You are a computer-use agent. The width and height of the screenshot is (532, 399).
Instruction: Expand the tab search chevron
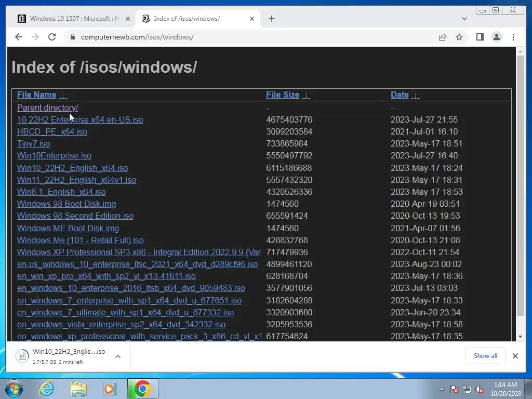464,19
